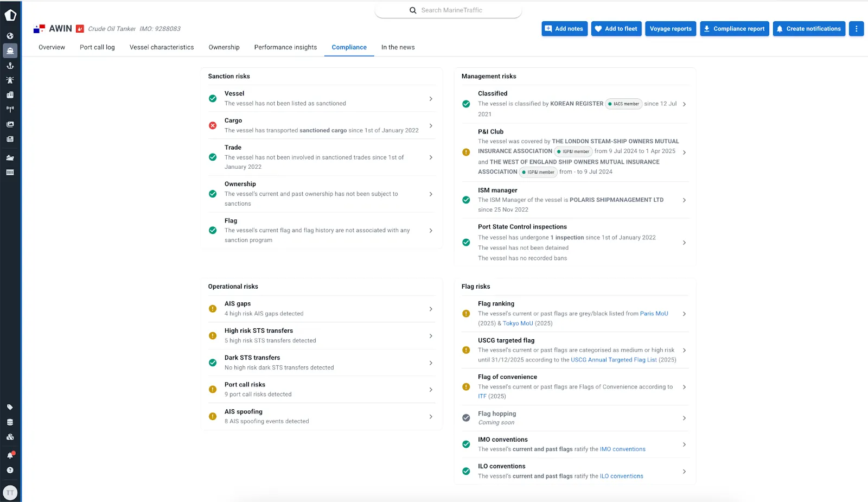This screenshot has width=868, height=502.
Task: Open the Performance insights tab
Action: coord(285,47)
